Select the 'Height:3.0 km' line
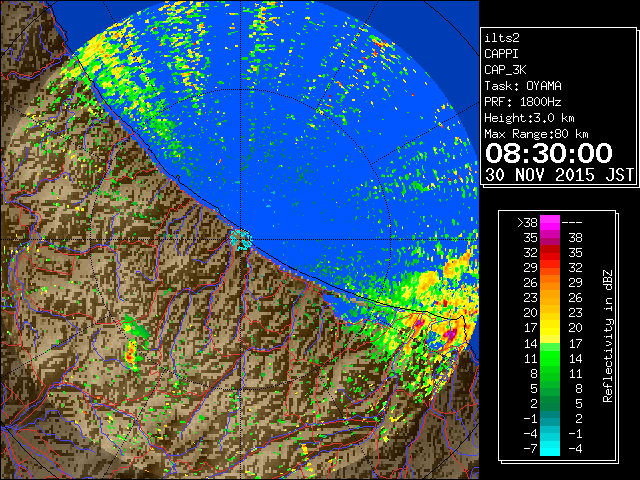 tap(529, 118)
